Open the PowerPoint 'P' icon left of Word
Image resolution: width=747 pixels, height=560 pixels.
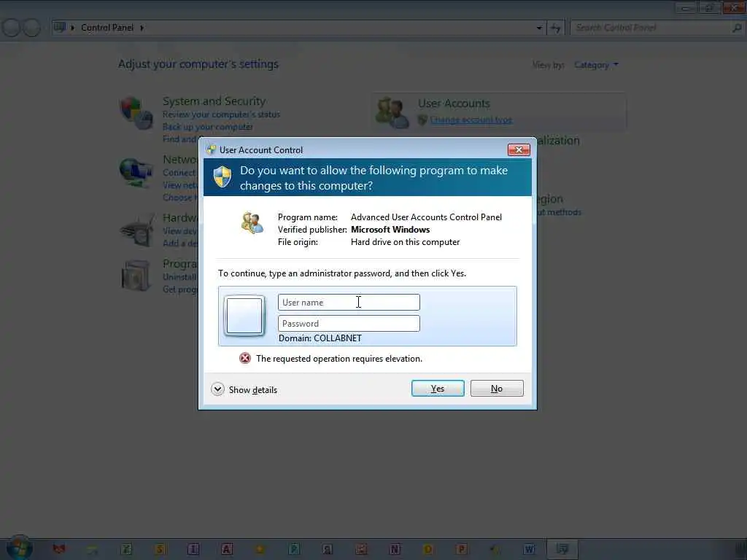pos(461,549)
